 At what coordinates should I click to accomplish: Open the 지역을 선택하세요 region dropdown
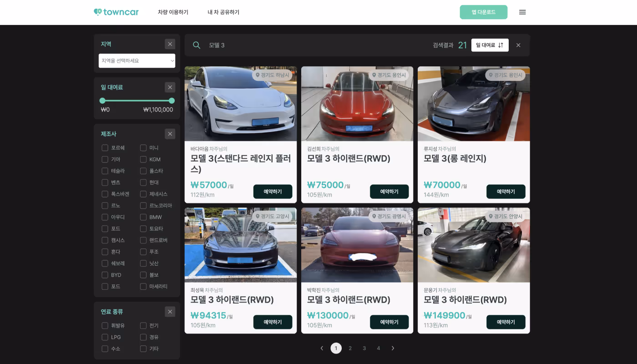[137, 61]
